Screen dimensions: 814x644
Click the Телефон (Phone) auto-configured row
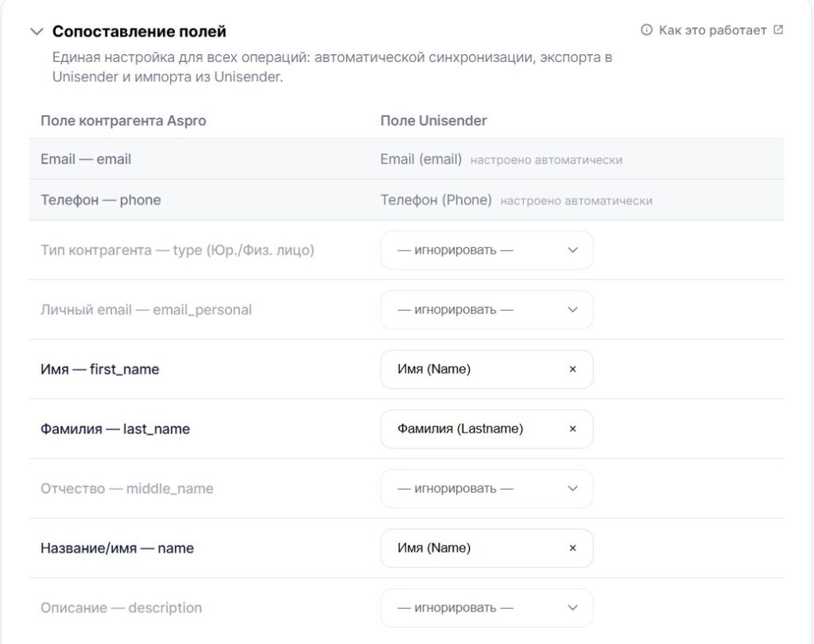pos(406,200)
